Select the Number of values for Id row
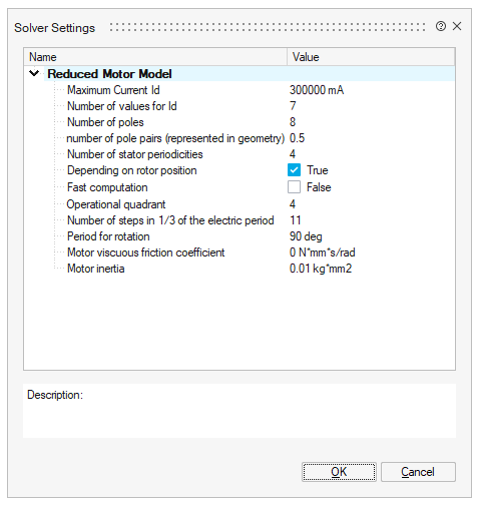The width and height of the screenshot is (479, 505). point(239,106)
